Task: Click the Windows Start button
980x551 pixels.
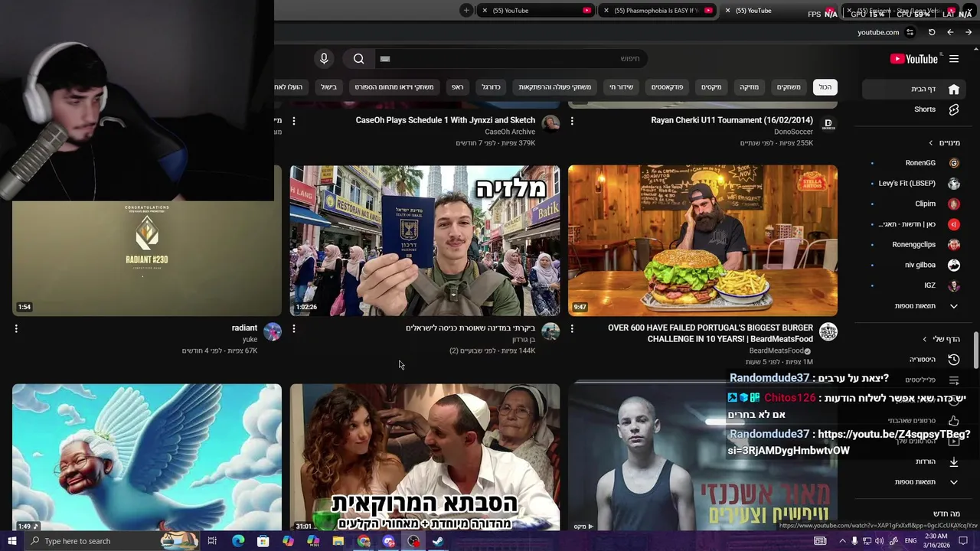Action: coord(11,541)
